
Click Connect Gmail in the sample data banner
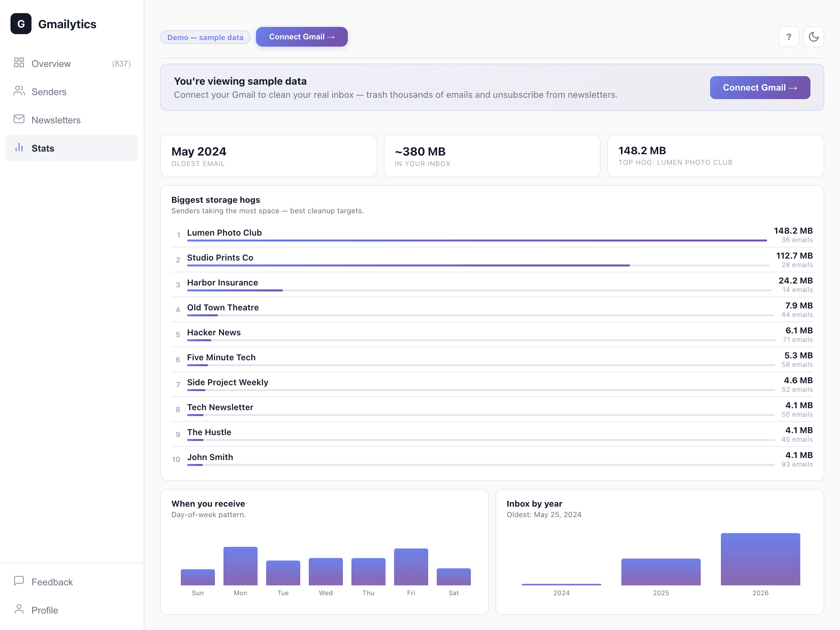point(760,88)
